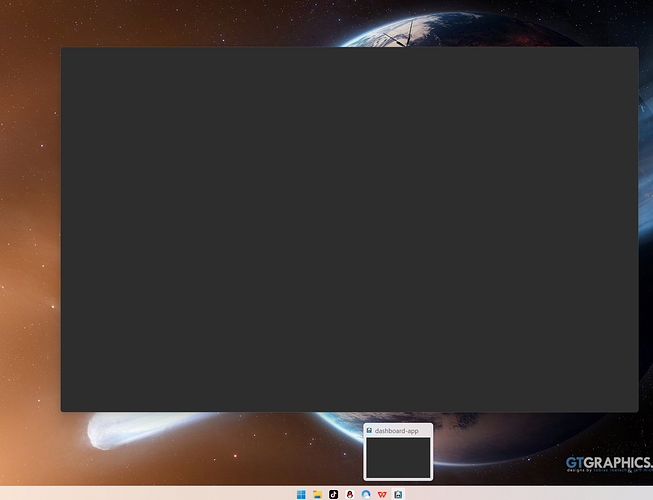The height and width of the screenshot is (500, 653).
Task: Click the GTGRAPHICS watermark on the wallpaper
Action: point(609,463)
